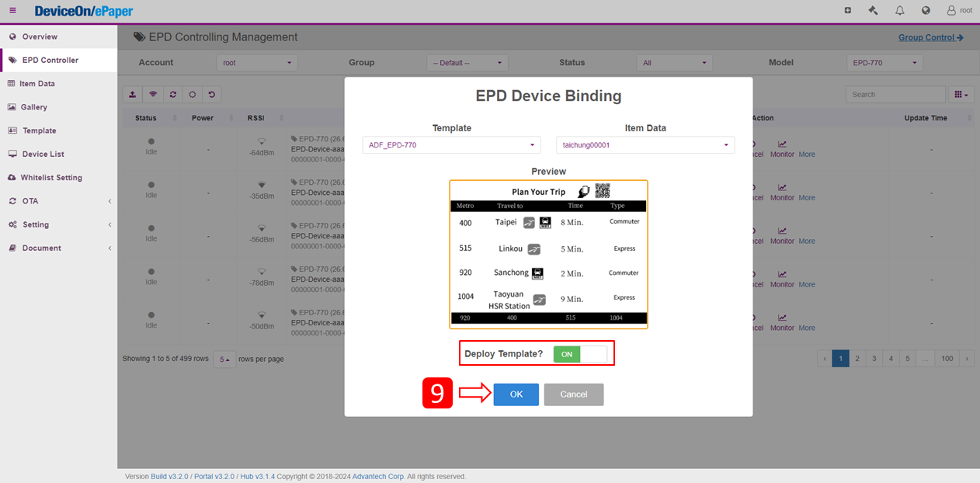Toggle the Deploy Template switch

point(579,354)
